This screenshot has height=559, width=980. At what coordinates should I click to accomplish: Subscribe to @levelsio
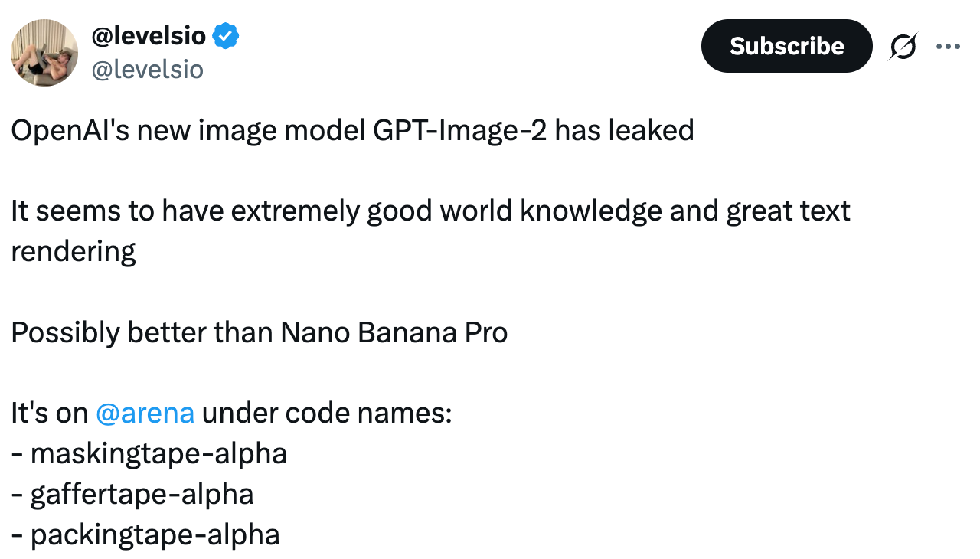(786, 46)
